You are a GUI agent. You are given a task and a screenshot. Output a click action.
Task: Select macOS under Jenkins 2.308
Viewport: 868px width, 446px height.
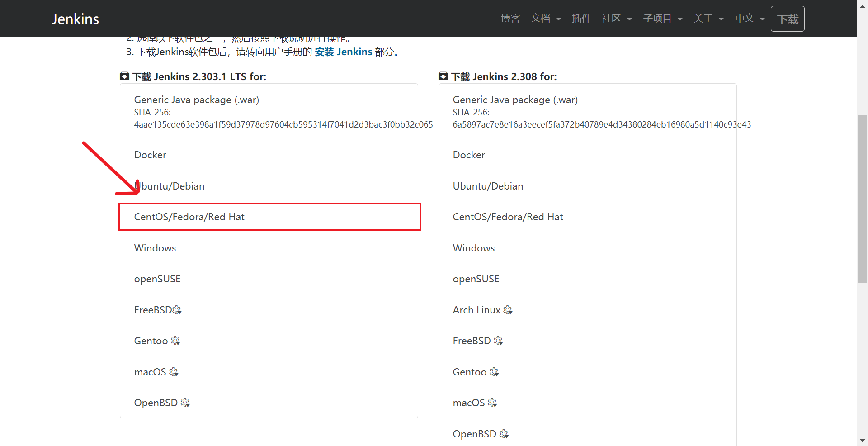point(588,403)
